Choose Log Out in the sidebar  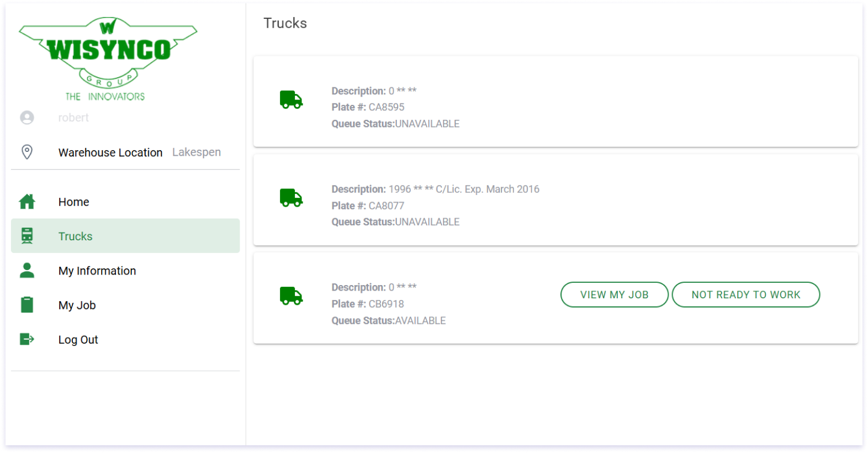coord(78,340)
